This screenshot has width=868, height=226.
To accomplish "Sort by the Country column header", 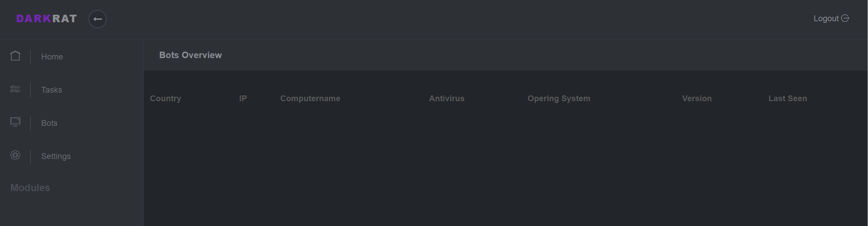I will (x=166, y=98).
